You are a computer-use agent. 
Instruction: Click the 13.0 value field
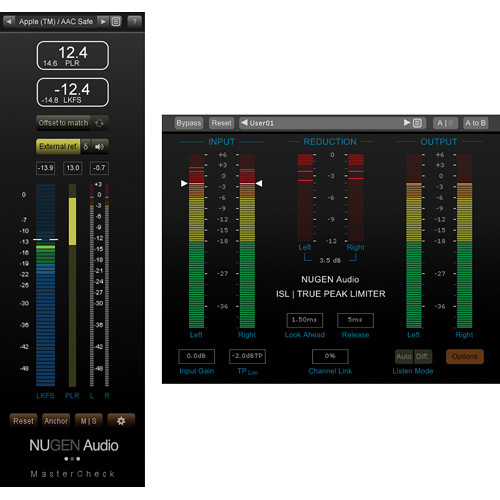[73, 168]
